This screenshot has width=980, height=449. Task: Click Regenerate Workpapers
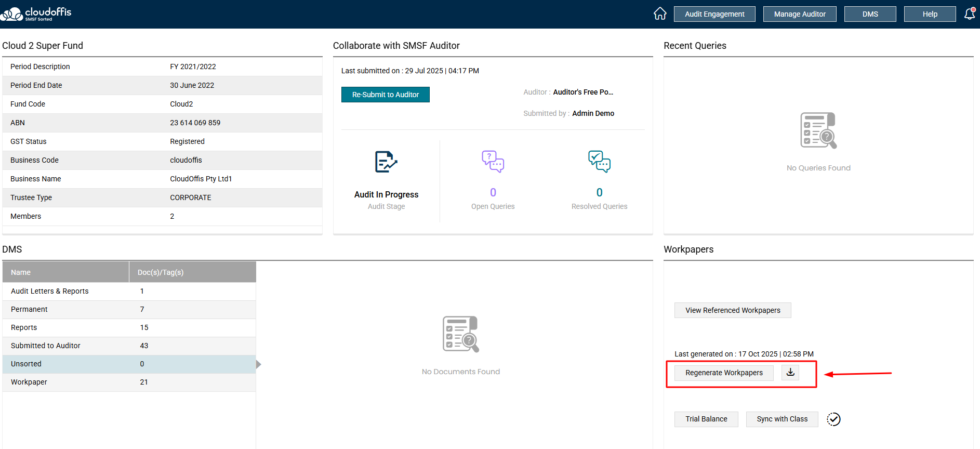pos(724,373)
